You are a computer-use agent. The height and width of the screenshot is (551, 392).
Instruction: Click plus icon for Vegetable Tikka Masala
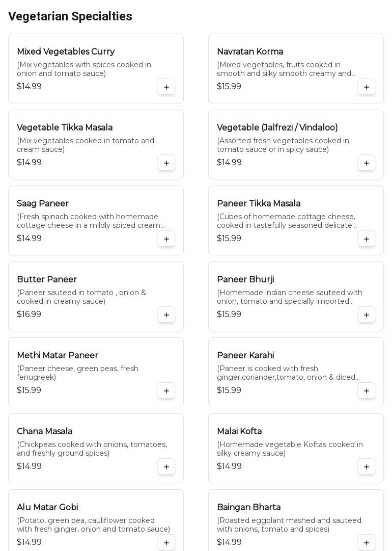166,163
